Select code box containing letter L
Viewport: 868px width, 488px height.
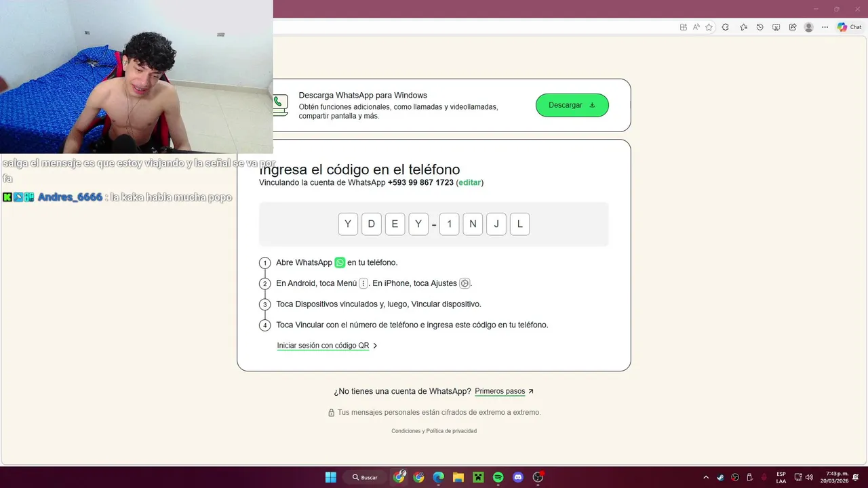pyautogui.click(x=519, y=224)
